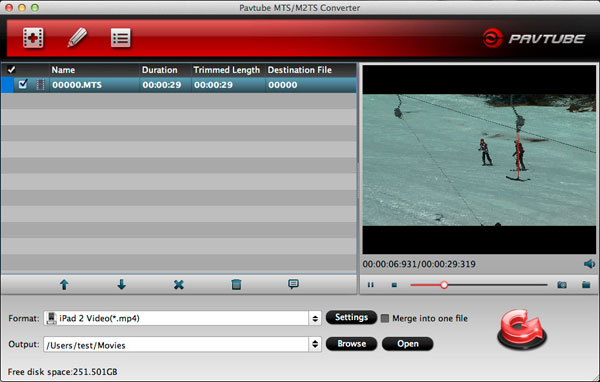Image resolution: width=600 pixels, height=382 pixels.
Task: Click destination file name 00000
Action: coord(282,85)
